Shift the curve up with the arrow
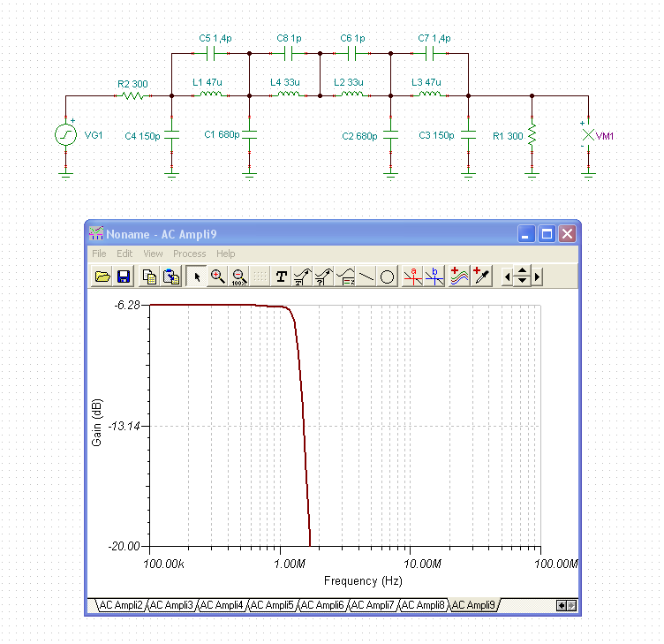The height and width of the screenshot is (644, 664). tap(522, 271)
